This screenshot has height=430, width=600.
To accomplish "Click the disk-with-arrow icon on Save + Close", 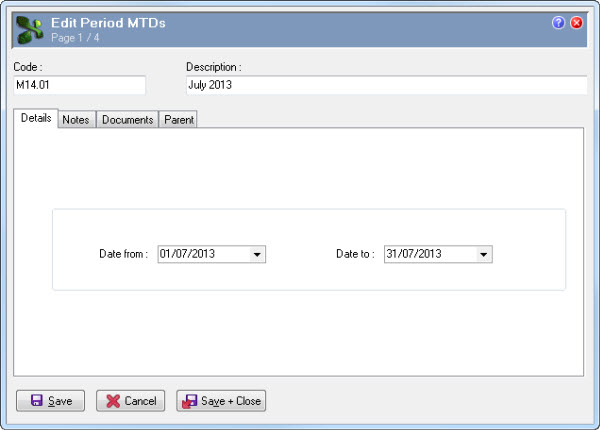I will [189, 401].
